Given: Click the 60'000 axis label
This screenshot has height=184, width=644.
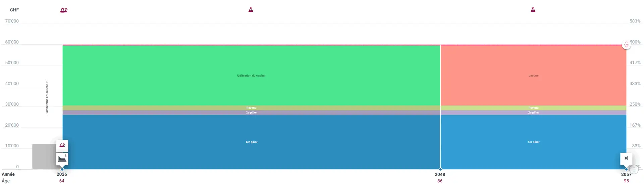Looking at the screenshot, I should [12, 42].
